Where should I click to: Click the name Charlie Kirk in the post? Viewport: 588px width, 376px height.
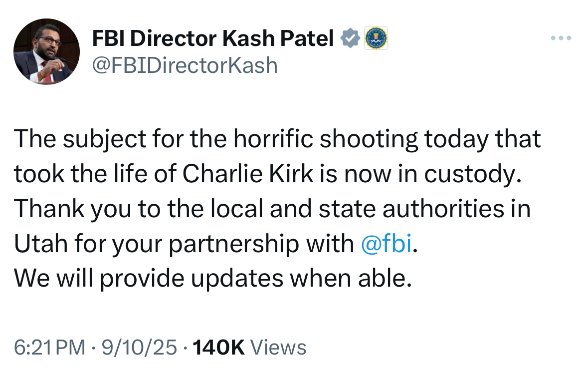247,174
